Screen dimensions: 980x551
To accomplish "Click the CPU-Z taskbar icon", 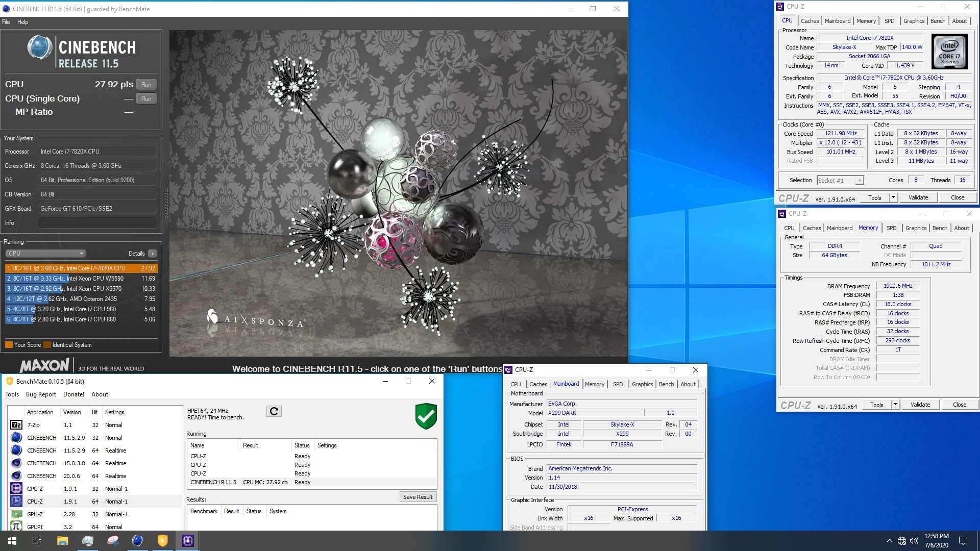I will [x=187, y=541].
